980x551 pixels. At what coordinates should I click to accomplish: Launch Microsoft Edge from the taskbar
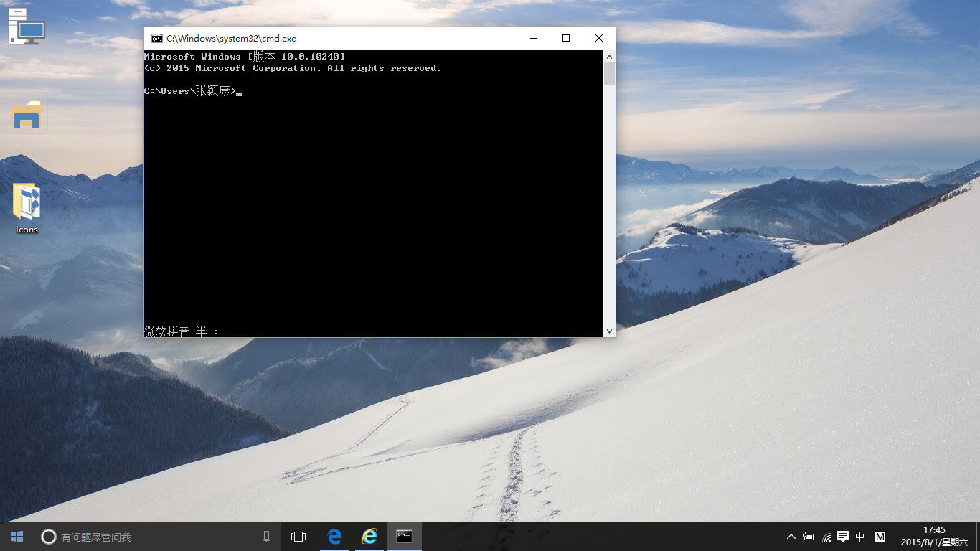point(334,537)
